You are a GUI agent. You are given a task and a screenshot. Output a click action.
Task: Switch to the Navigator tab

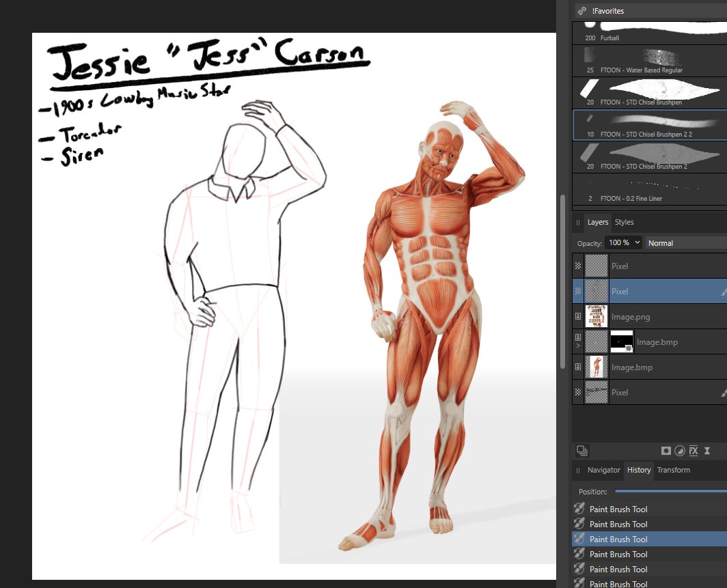coord(603,470)
